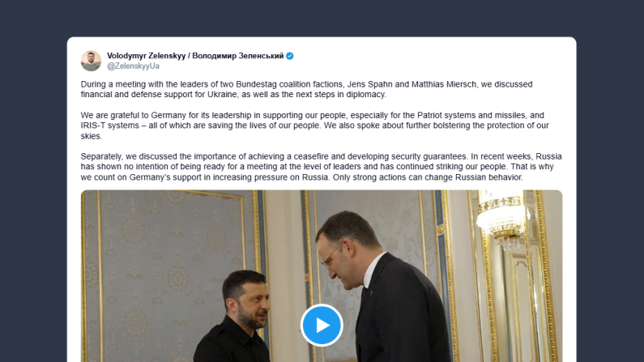This screenshot has height=362, width=644.
Task: Click the blue verified checkmark badge
Action: [290, 56]
